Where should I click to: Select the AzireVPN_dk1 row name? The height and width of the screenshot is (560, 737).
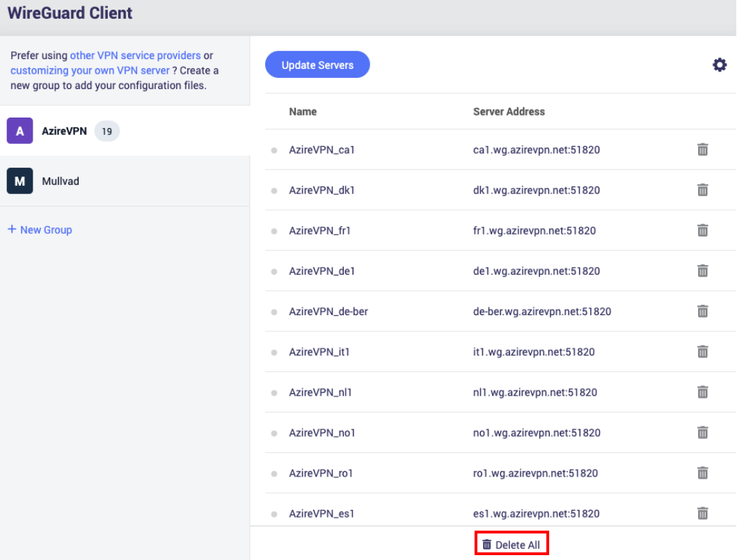(322, 191)
